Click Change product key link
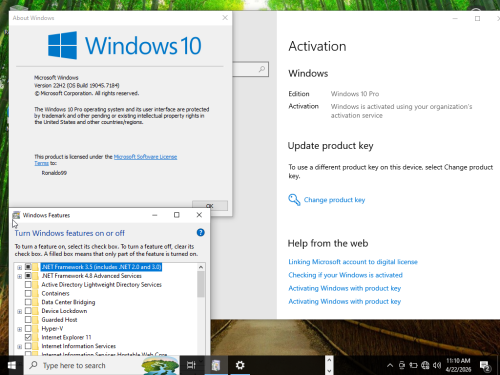The height and width of the screenshot is (375, 500). 334,200
